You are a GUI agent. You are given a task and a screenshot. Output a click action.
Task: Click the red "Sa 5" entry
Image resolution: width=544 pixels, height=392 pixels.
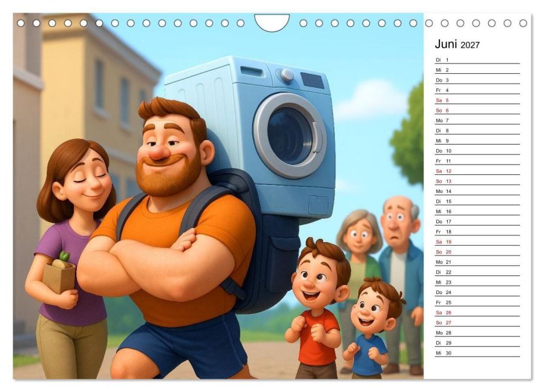(477, 100)
